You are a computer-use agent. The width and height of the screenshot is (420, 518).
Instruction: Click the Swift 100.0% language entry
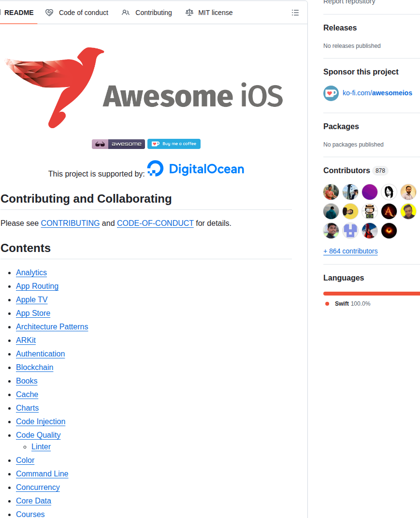tap(348, 304)
